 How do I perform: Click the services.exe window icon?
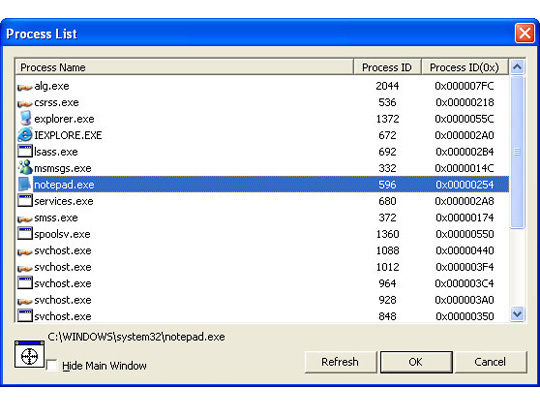(25, 201)
